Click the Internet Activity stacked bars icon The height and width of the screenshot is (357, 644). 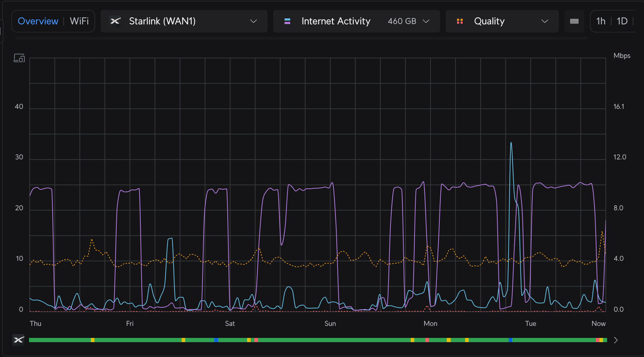[x=287, y=21]
